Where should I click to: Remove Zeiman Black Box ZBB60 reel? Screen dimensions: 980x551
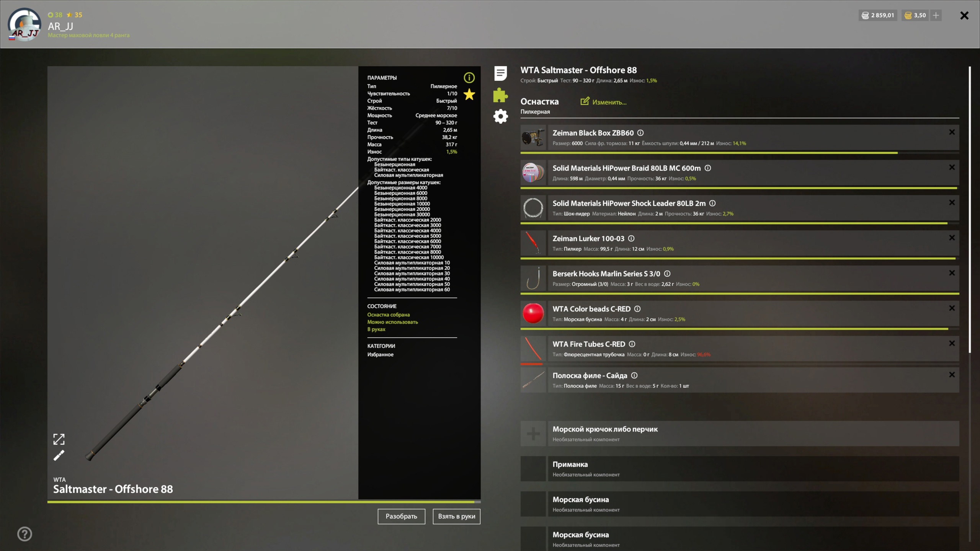tap(952, 132)
